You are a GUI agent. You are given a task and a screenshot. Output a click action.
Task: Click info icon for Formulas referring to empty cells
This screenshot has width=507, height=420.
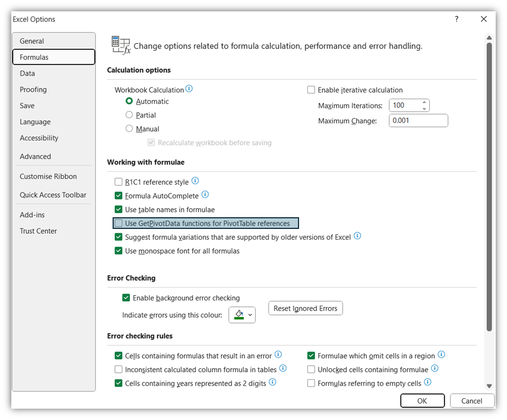428,382
